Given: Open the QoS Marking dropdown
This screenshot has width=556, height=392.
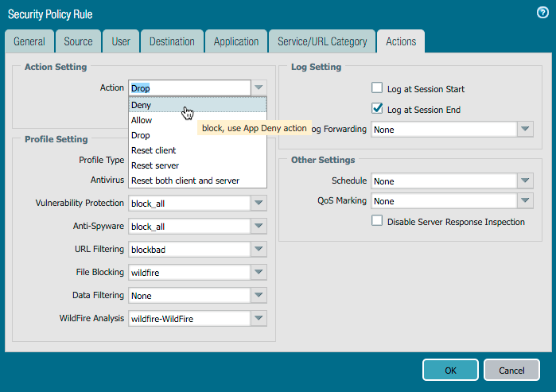Looking at the screenshot, I should 525,201.
